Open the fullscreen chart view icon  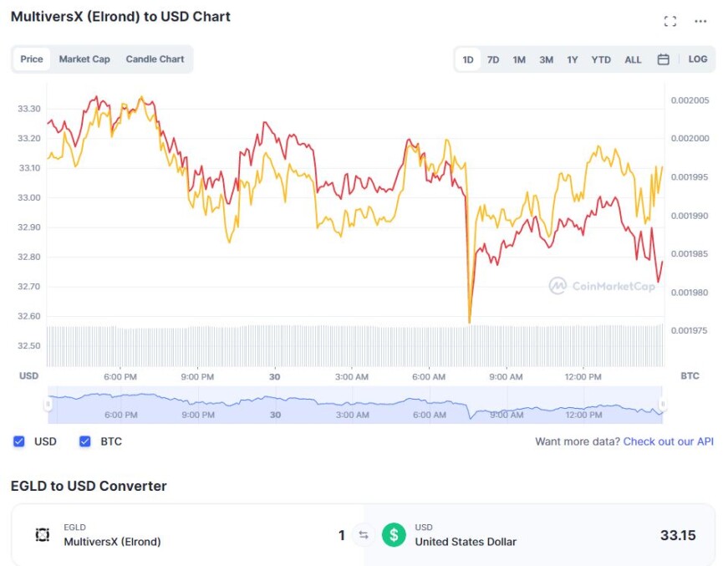tap(670, 21)
